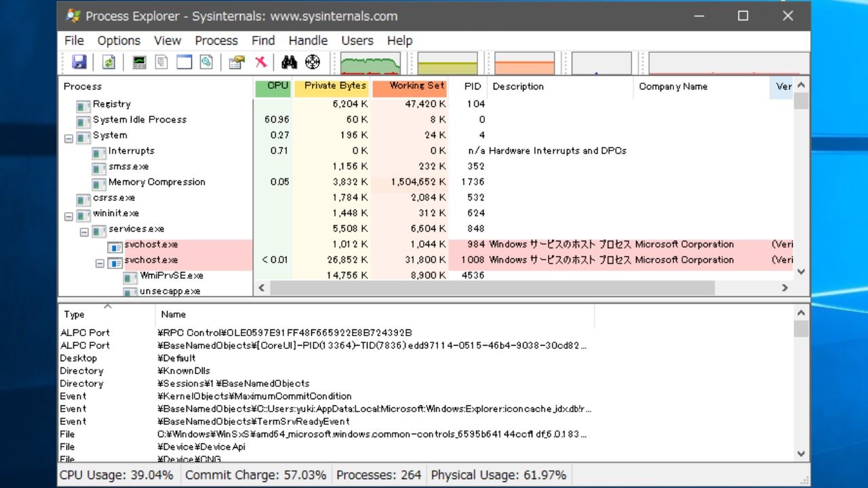Click the smss.exe process icon
The height and width of the screenshot is (488, 868).
point(99,167)
